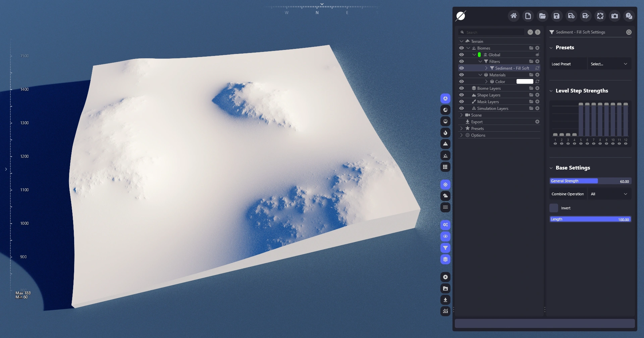The height and width of the screenshot is (338, 644).
Task: Toggle visibility of Color material
Action: 462,81
